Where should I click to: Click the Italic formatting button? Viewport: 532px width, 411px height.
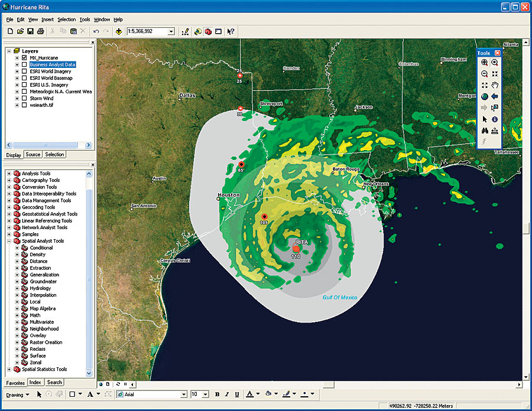(x=227, y=394)
